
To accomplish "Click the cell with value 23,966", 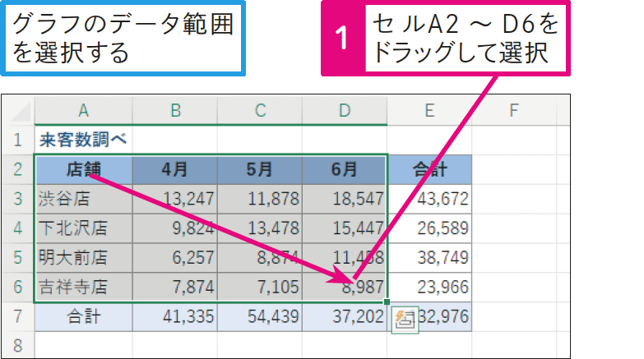I will pos(429,288).
